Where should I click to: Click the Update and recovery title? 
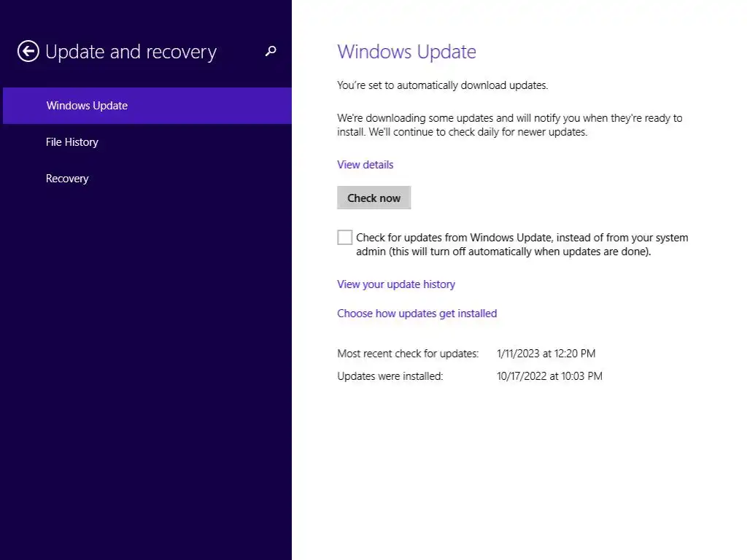click(131, 52)
